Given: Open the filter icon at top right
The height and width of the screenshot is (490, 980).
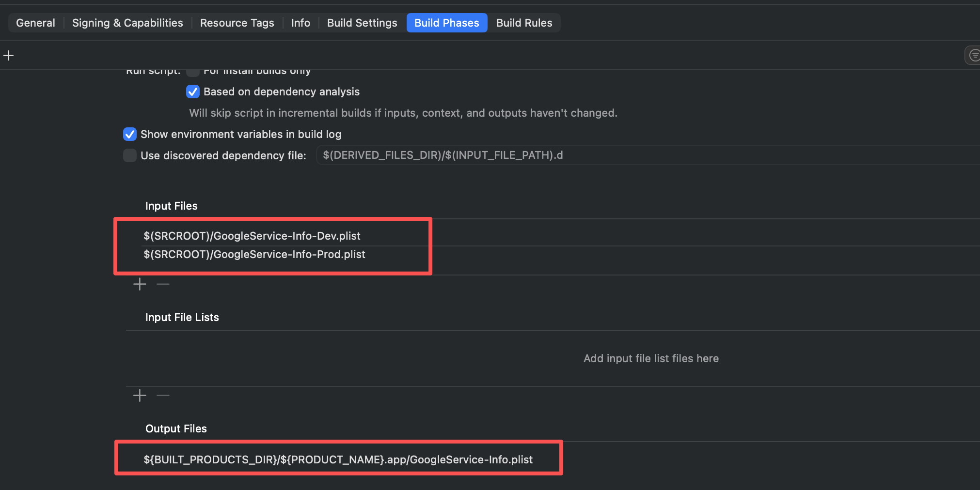Looking at the screenshot, I should [x=973, y=56].
